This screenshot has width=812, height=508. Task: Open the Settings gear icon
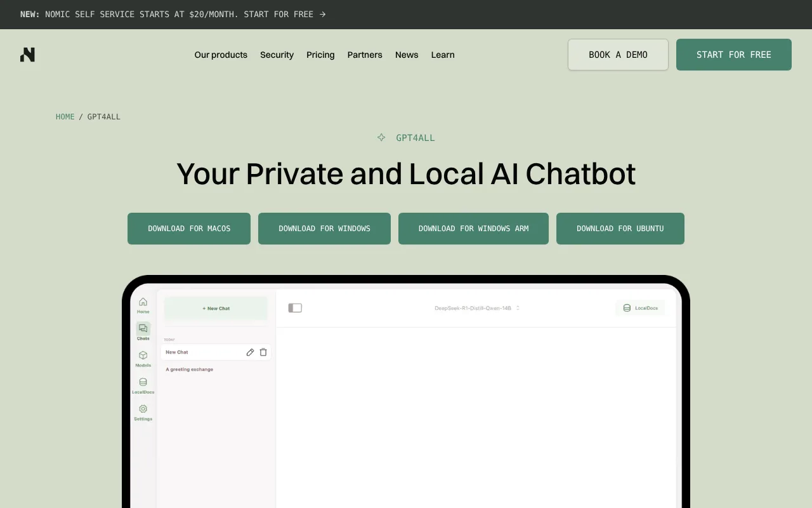(x=143, y=409)
